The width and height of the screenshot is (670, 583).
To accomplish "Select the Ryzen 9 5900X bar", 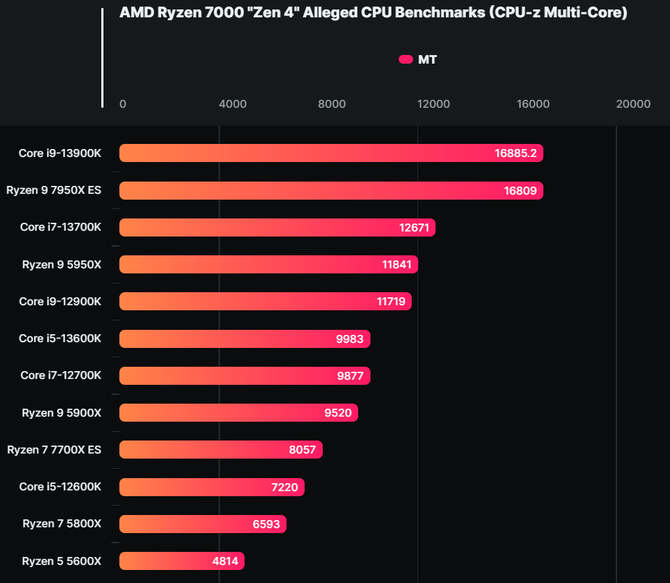I will pos(238,412).
